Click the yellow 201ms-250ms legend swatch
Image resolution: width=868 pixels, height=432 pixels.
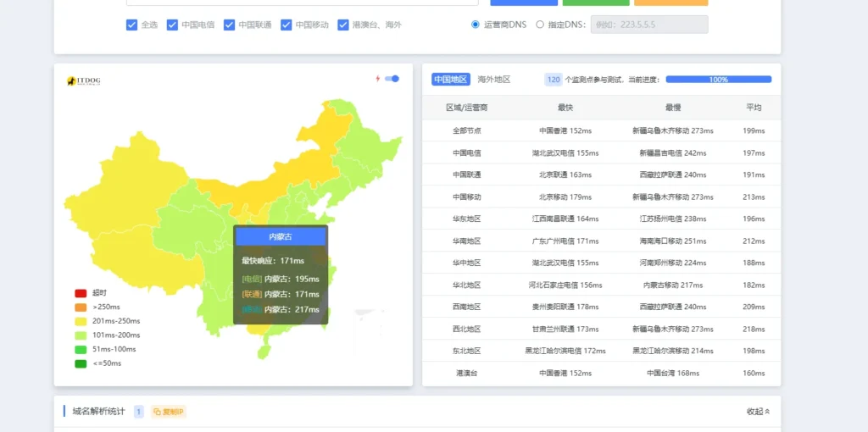(x=81, y=321)
